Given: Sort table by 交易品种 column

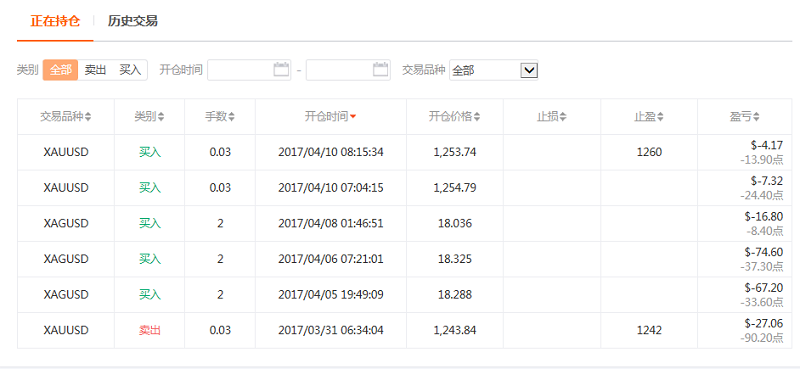Looking at the screenshot, I should tap(66, 117).
